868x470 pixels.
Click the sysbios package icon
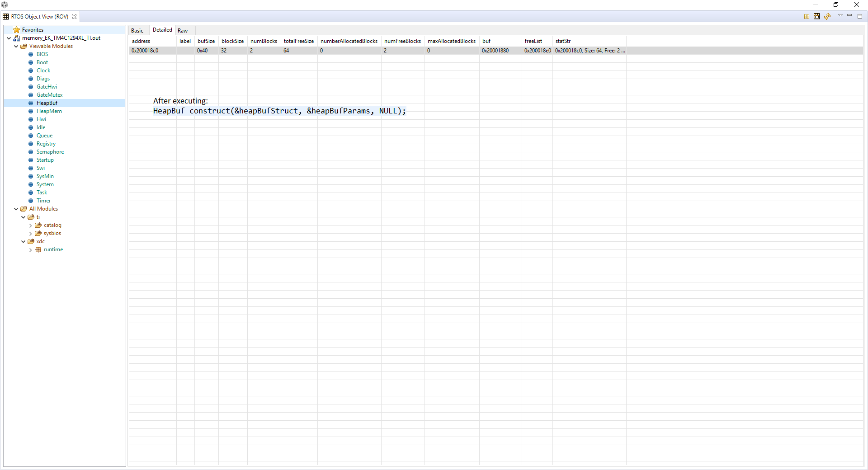(38, 233)
